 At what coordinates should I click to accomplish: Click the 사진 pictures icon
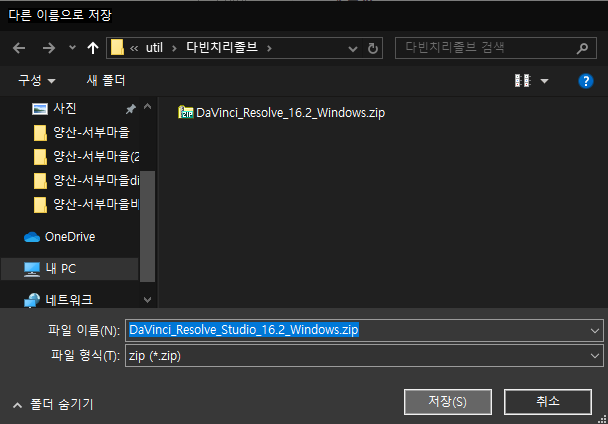point(40,109)
